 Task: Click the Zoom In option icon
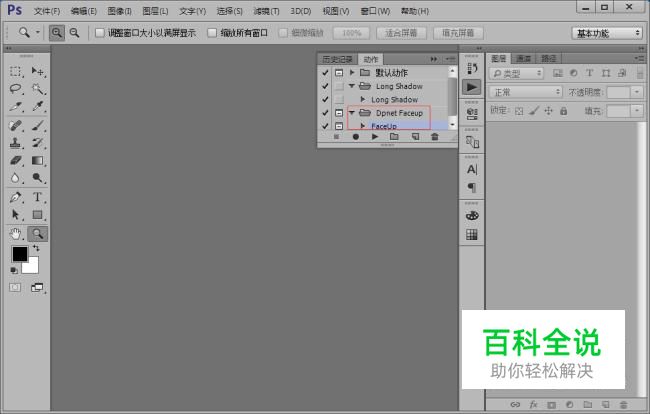tap(57, 33)
